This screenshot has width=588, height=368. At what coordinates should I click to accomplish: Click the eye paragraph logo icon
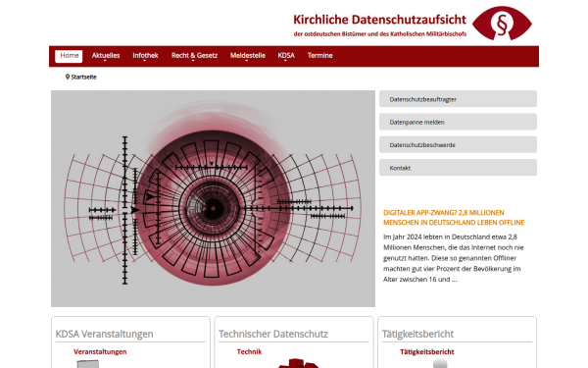502,24
